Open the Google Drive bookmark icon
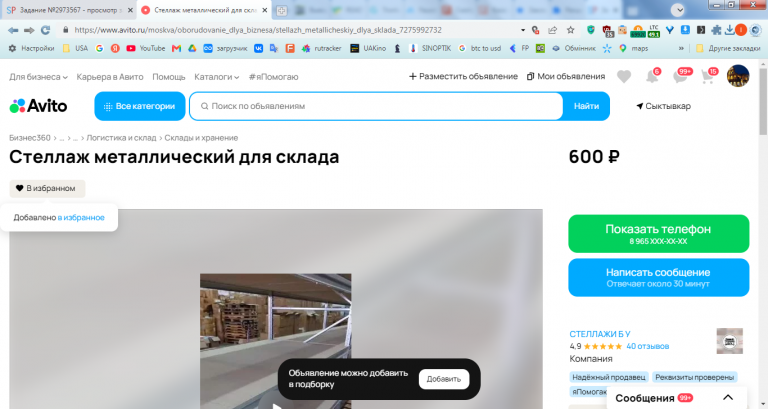Viewport: 768px width, 409px height. [192, 48]
